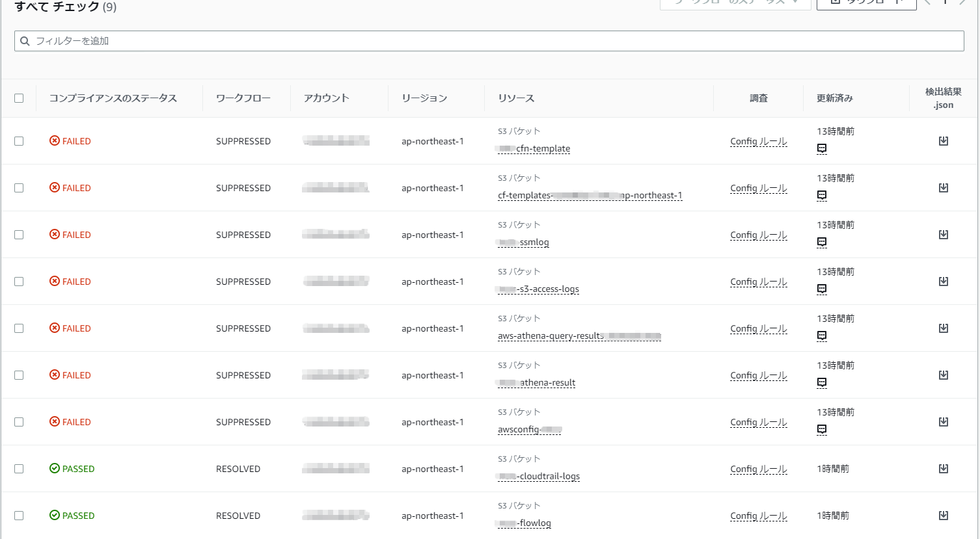Screen dimensions: 980x539
Task: Download findings JSON for flowlog row
Action: (x=944, y=516)
